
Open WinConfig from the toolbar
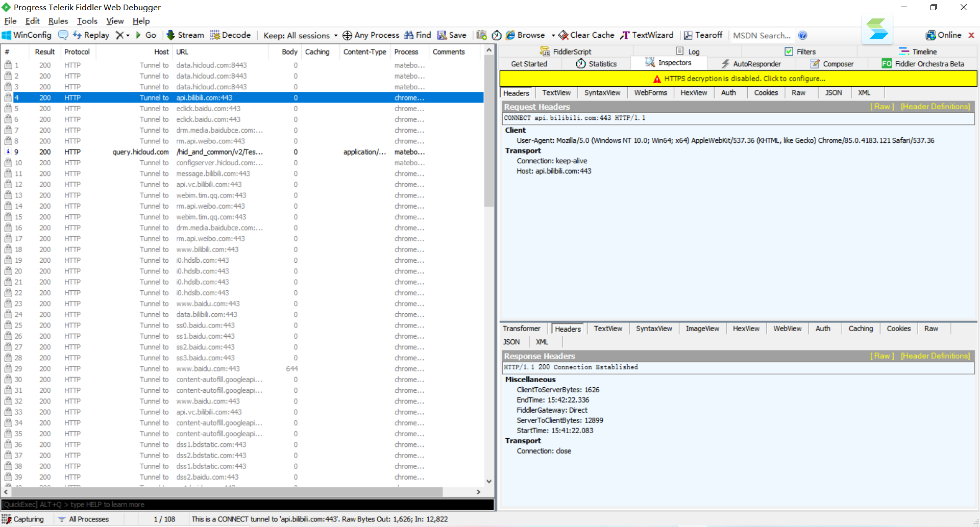pos(27,35)
